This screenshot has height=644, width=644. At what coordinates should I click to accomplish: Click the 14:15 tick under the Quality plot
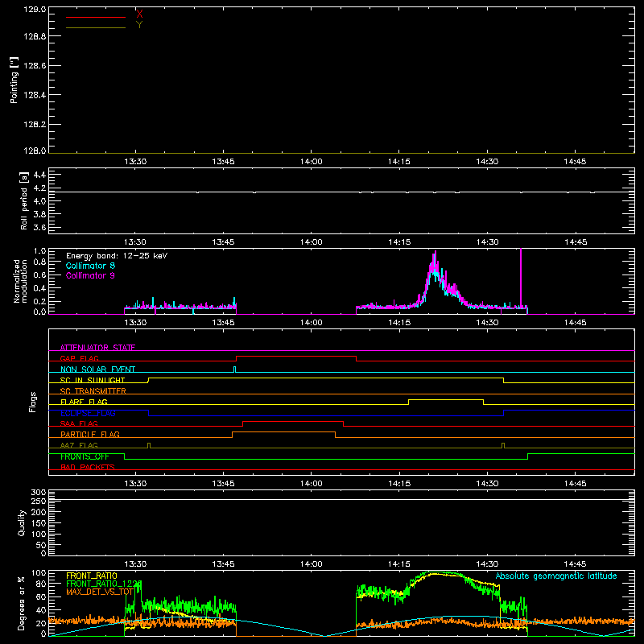(x=399, y=564)
